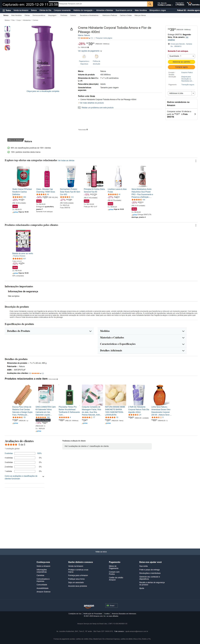Click the orange search magnifier button

tap(150, 4)
